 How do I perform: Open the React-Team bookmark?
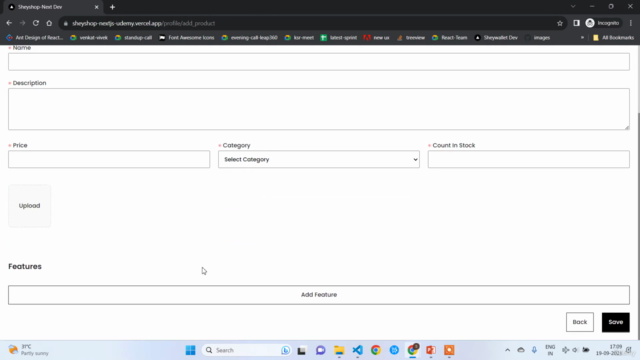pos(449,38)
